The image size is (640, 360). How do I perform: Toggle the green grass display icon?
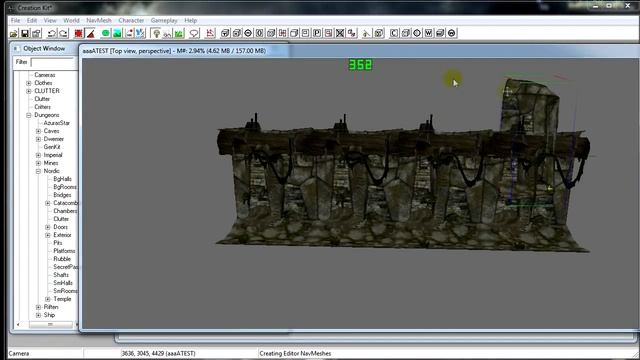pyautogui.click(x=179, y=33)
